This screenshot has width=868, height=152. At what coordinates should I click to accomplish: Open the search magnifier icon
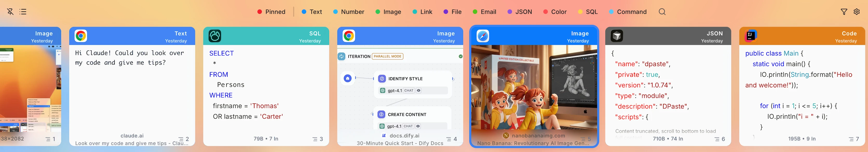(x=662, y=12)
